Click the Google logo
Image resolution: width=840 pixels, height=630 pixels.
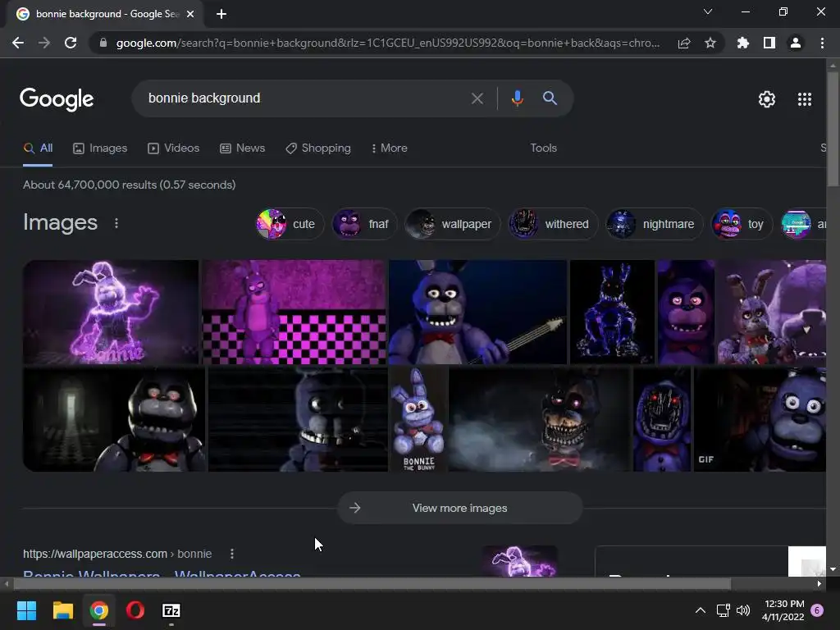click(57, 99)
